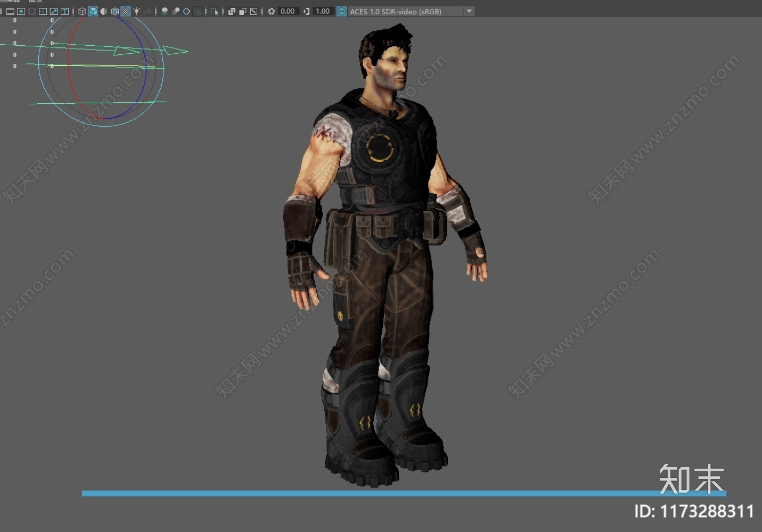The height and width of the screenshot is (532, 762).
Task: Toggle Use All Lights bulb icon
Action: (137, 11)
